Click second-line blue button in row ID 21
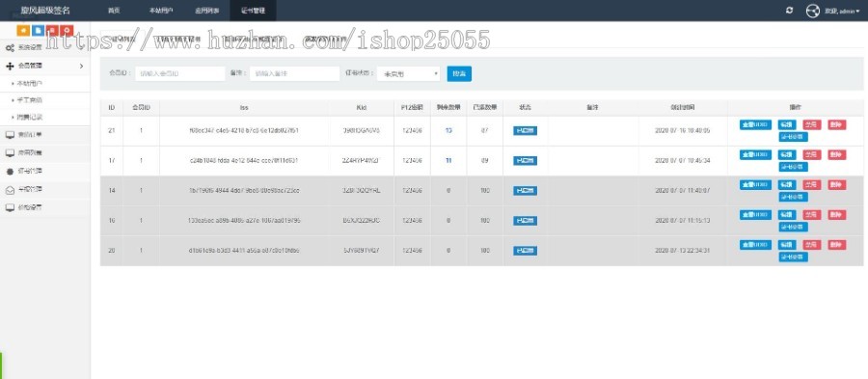The image size is (868, 379). (x=793, y=137)
